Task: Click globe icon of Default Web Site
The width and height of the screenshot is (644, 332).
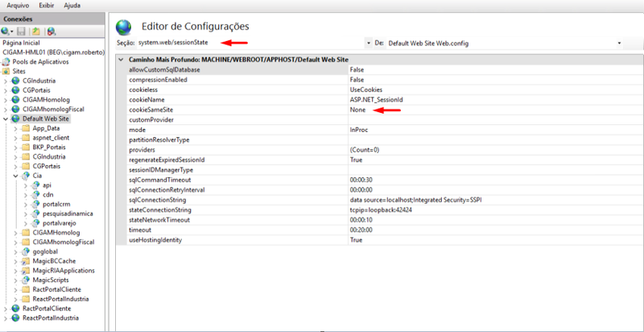Action: (15, 118)
